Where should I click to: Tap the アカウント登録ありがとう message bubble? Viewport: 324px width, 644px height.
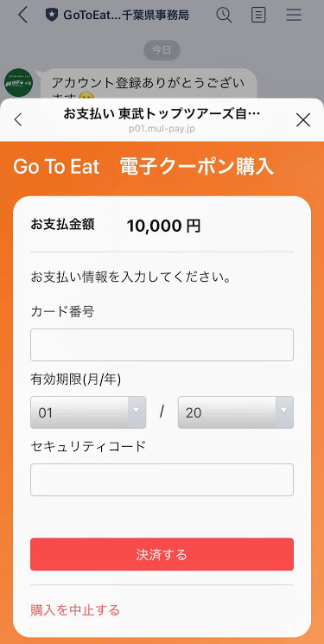click(149, 84)
